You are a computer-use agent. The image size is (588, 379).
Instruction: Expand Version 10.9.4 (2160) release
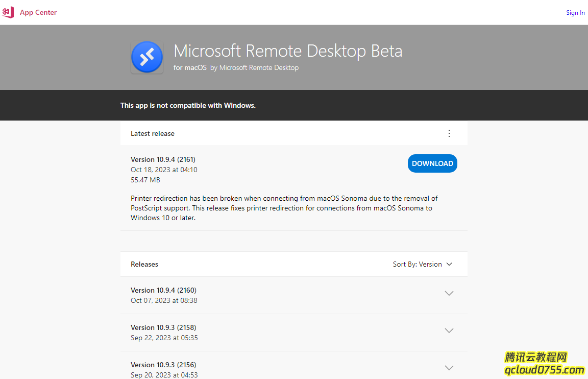pyautogui.click(x=449, y=293)
